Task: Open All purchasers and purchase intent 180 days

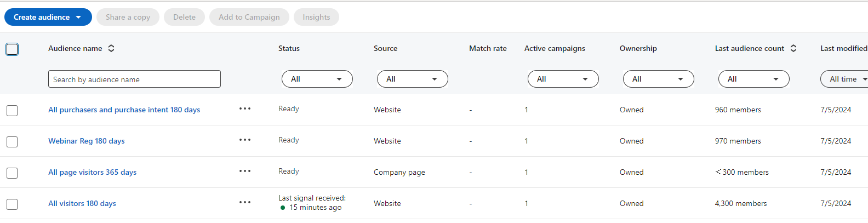Action: click(124, 110)
